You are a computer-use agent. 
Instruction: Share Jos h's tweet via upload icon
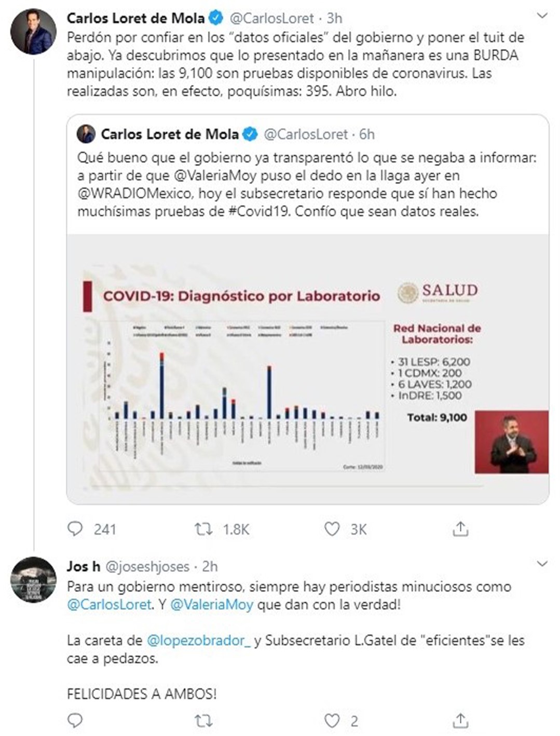pyautogui.click(x=460, y=720)
